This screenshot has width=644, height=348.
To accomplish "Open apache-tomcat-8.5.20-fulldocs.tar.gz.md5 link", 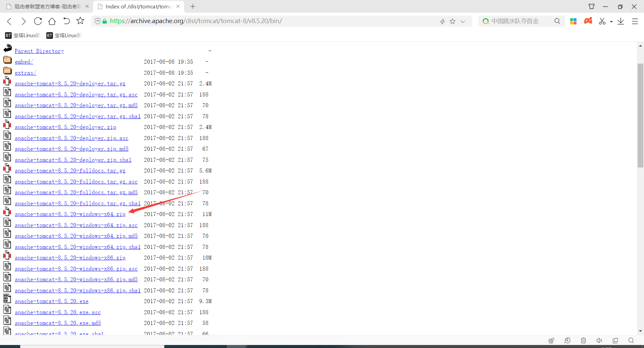I will (76, 192).
